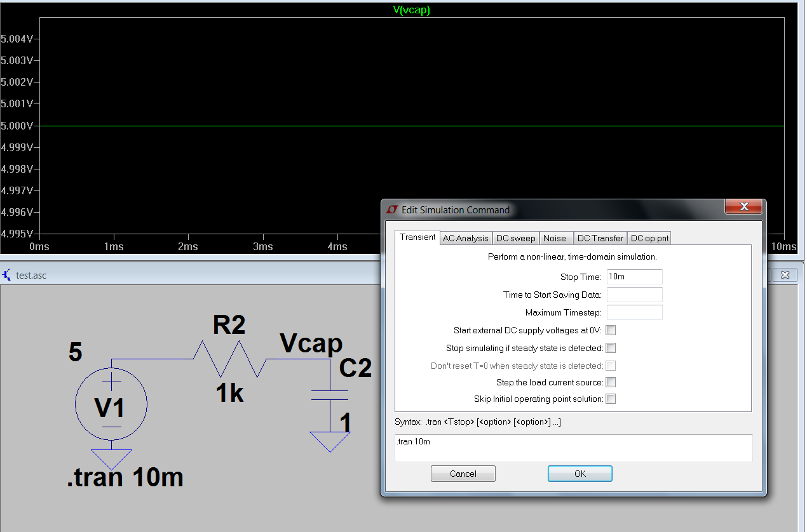Click the 4.995V axis label
This screenshot has width=807, height=532.
coord(16,234)
